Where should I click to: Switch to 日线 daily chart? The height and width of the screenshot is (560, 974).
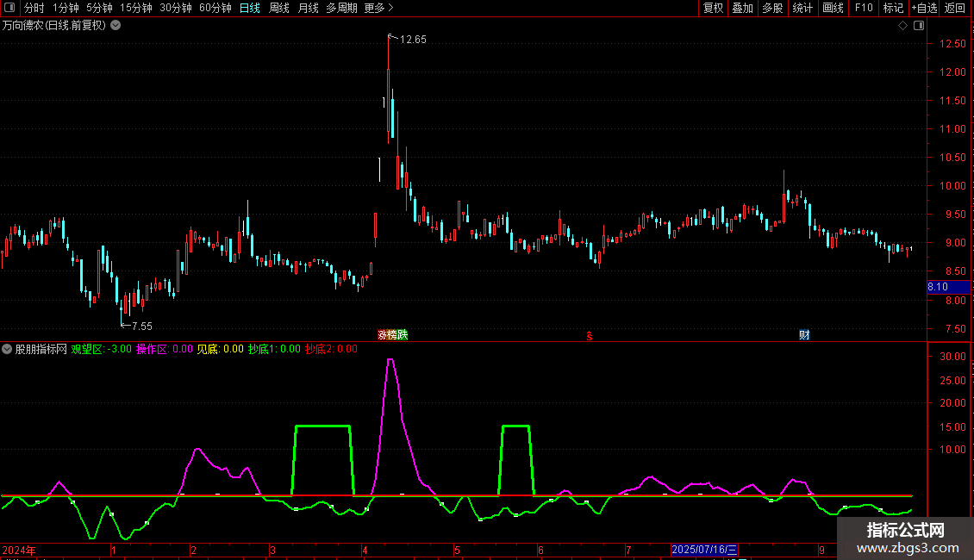[x=250, y=8]
